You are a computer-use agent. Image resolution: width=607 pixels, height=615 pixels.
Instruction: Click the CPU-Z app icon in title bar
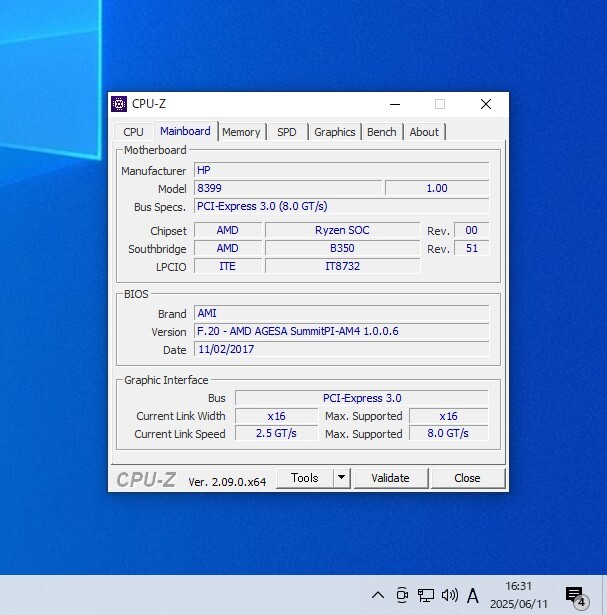[x=119, y=104]
